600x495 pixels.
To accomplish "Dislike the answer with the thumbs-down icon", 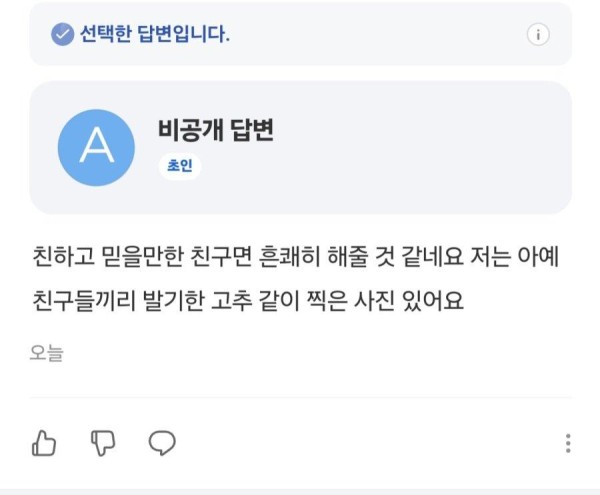I will pyautogui.click(x=103, y=443).
